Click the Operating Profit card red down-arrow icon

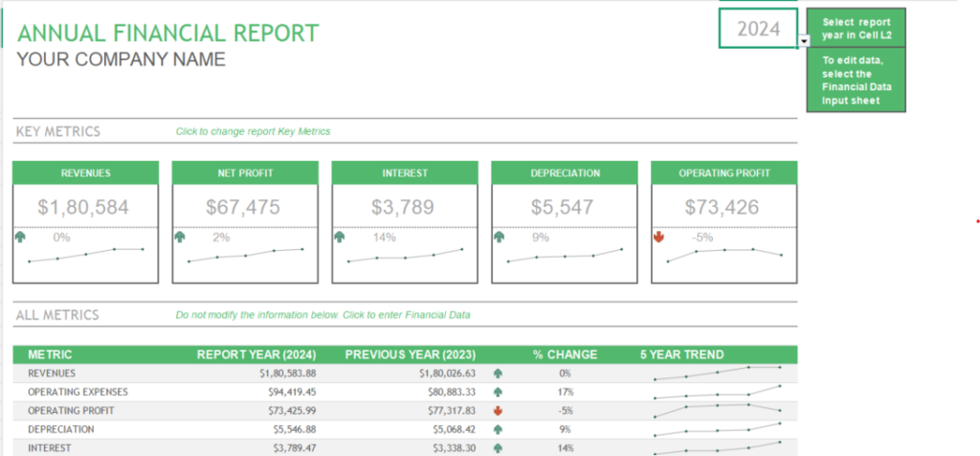pyautogui.click(x=658, y=237)
